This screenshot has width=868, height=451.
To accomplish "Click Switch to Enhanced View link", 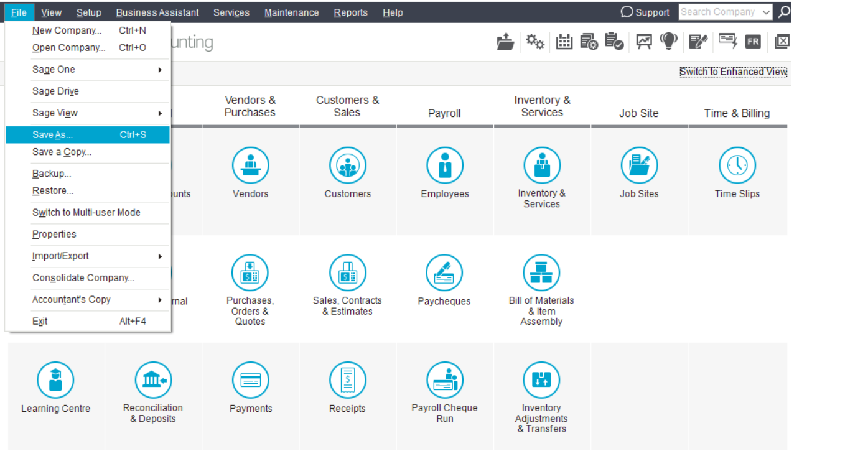I will click(x=733, y=72).
